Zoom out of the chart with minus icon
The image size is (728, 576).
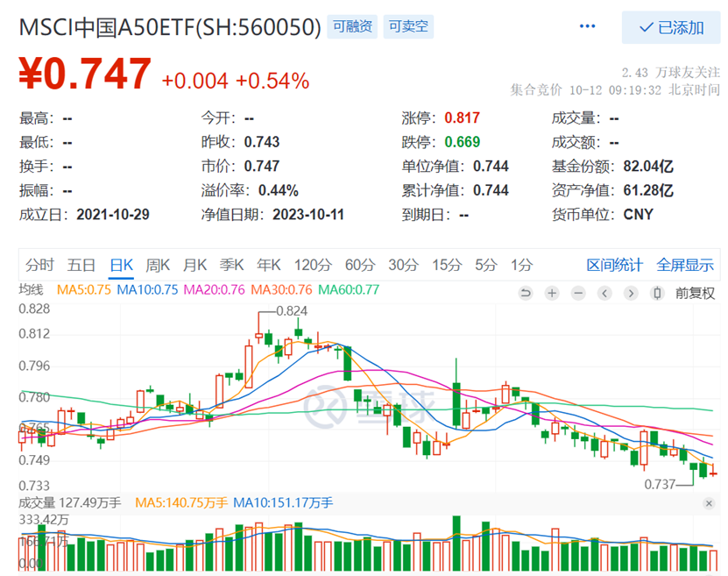(578, 293)
